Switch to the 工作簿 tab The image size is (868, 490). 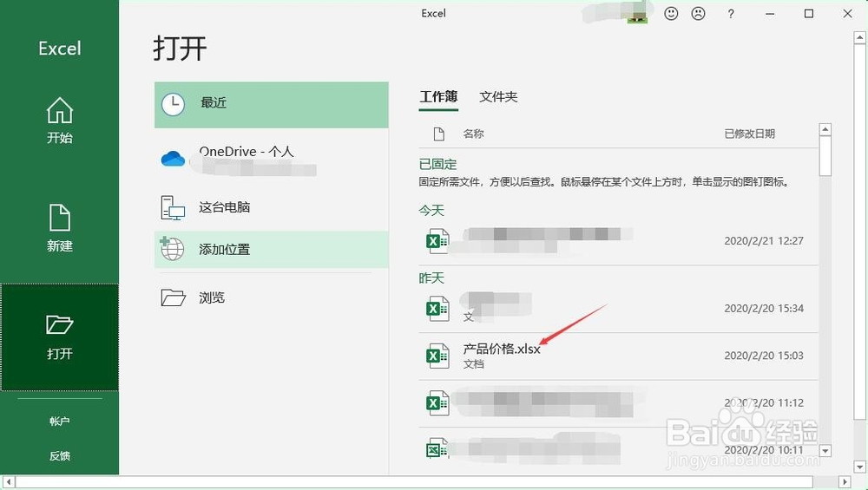point(438,97)
